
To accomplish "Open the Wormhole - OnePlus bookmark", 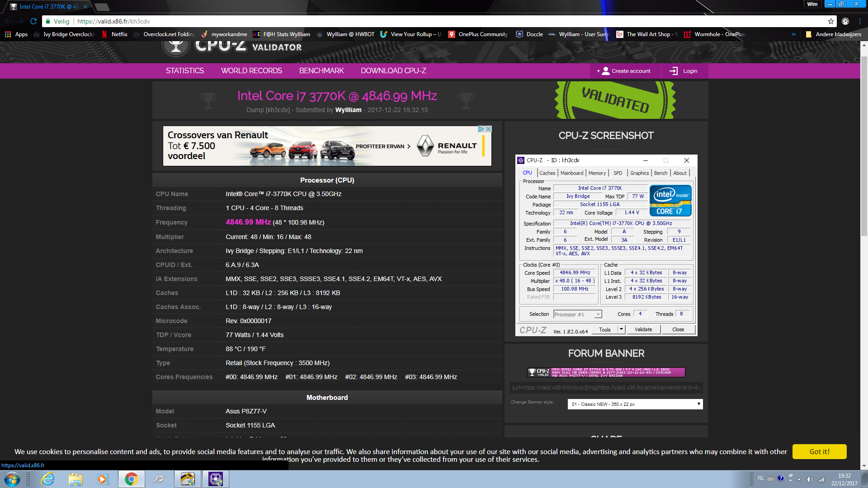I will (715, 34).
